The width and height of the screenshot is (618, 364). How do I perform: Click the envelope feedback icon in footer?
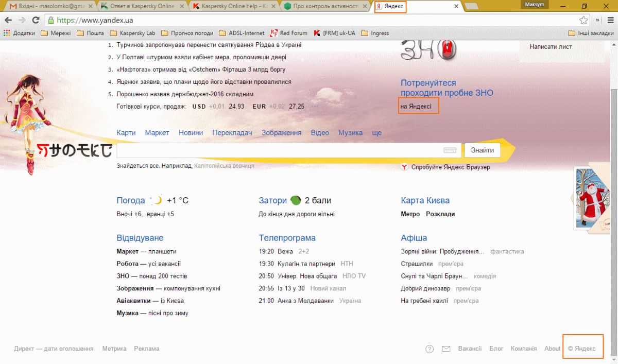point(447,349)
